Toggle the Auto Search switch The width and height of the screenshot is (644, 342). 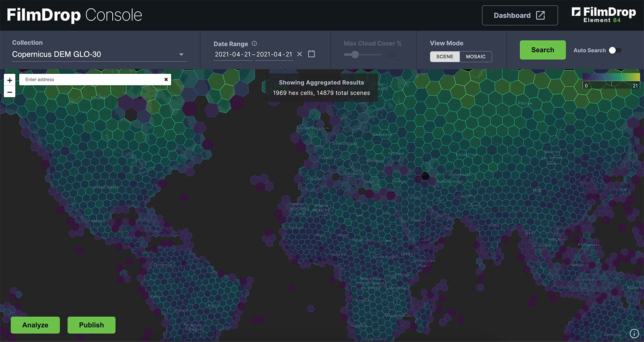click(x=615, y=50)
